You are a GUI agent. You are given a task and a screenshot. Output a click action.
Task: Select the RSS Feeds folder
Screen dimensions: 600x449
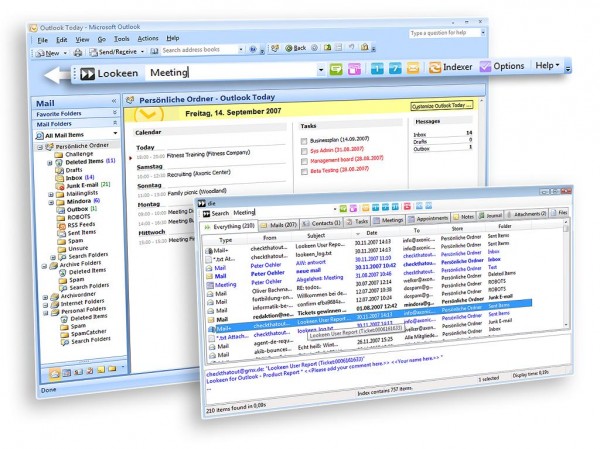click(x=81, y=224)
